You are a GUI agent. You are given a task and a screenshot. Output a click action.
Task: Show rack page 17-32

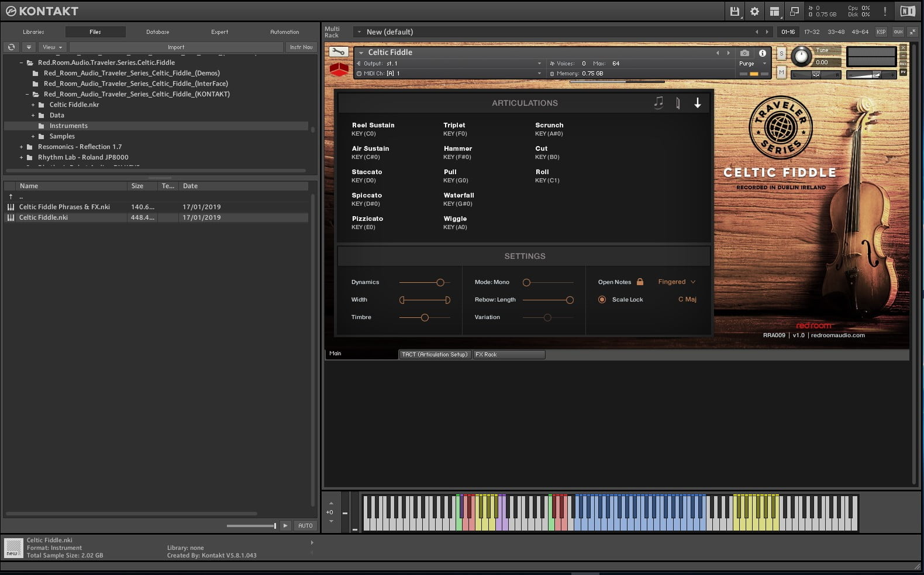pyautogui.click(x=812, y=32)
